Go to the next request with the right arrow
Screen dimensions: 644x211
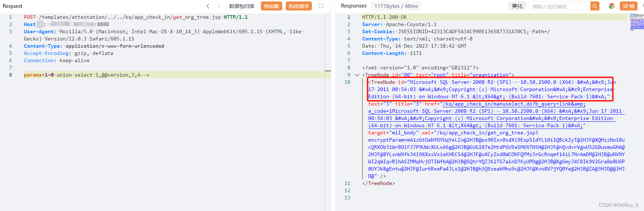point(219,6)
